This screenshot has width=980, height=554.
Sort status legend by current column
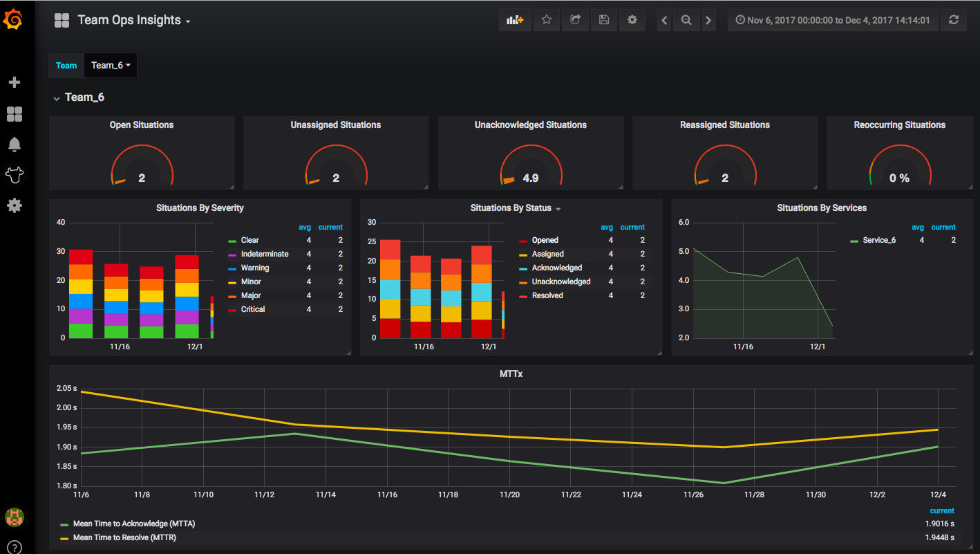(632, 227)
